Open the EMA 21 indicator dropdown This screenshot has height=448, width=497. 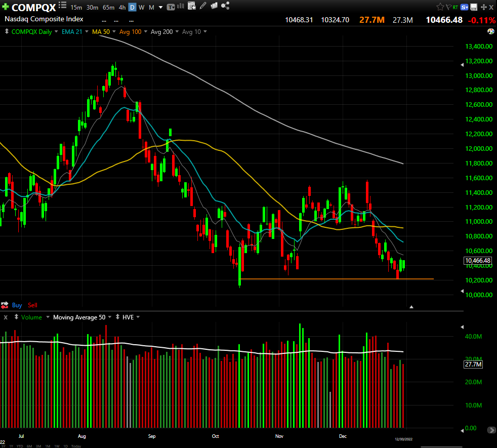tap(87, 31)
